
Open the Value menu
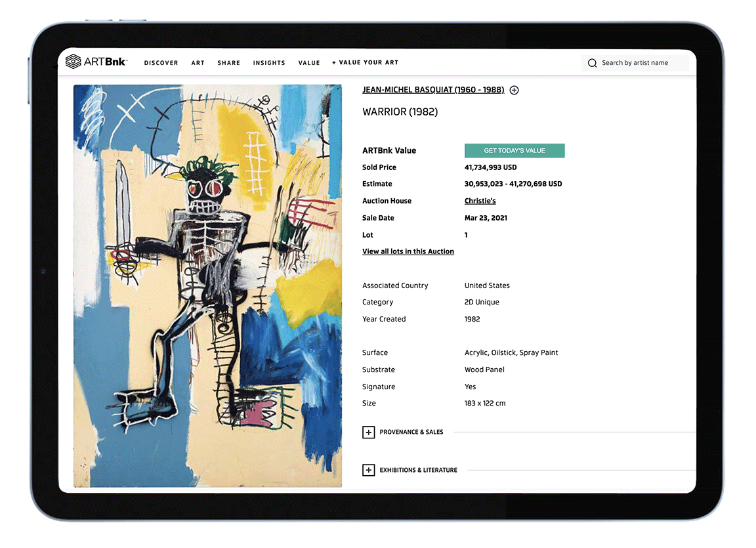coord(309,63)
